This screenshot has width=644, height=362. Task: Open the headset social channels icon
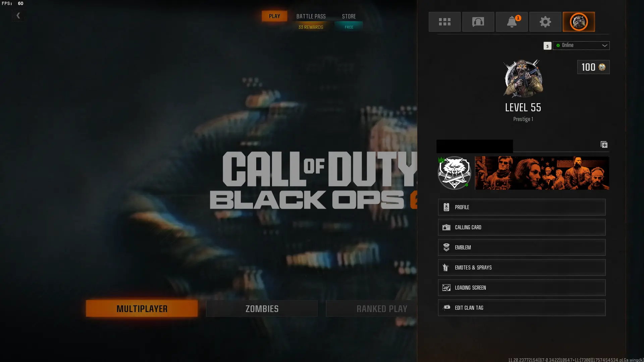click(x=478, y=22)
